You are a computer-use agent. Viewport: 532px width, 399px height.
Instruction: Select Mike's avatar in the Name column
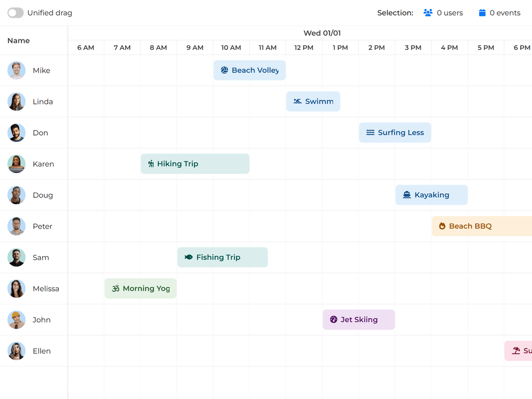(x=17, y=70)
